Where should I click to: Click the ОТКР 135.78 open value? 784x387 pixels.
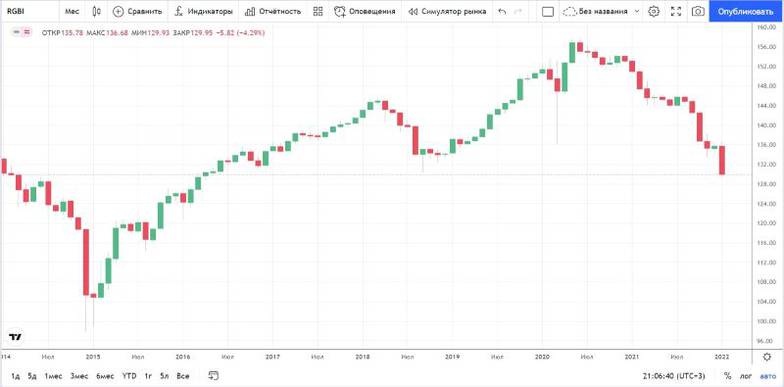tap(62, 33)
